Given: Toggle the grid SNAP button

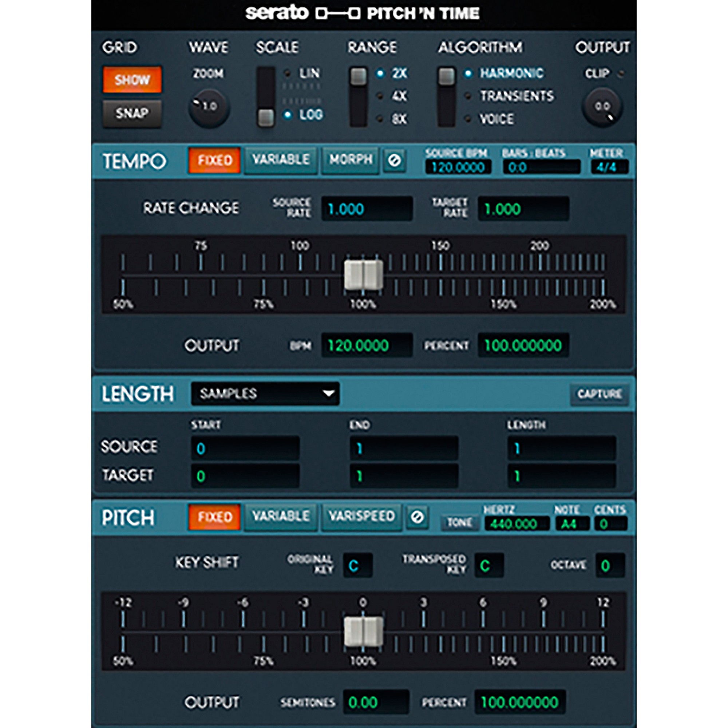Looking at the screenshot, I should click(132, 113).
